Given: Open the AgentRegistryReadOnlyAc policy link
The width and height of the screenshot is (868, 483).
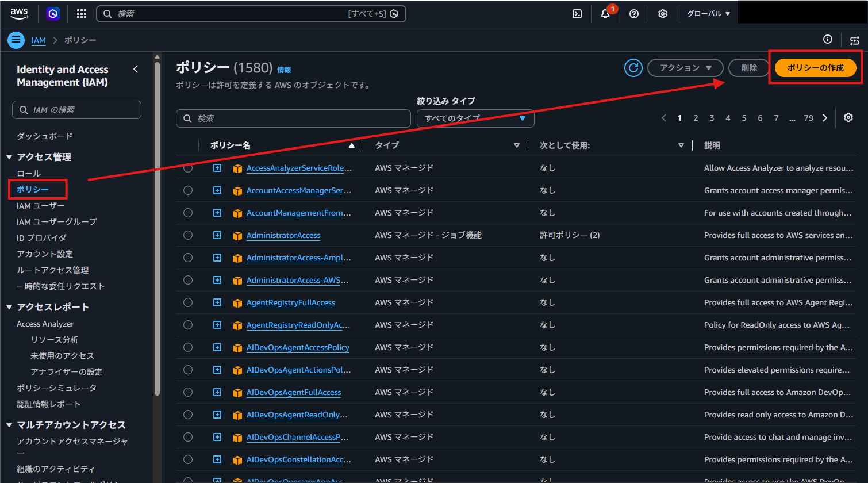Looking at the screenshot, I should click(x=298, y=325).
